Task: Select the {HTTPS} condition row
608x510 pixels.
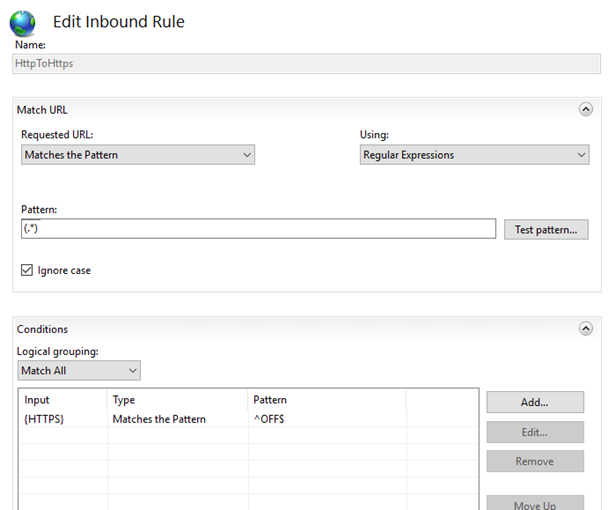Action: point(248,419)
